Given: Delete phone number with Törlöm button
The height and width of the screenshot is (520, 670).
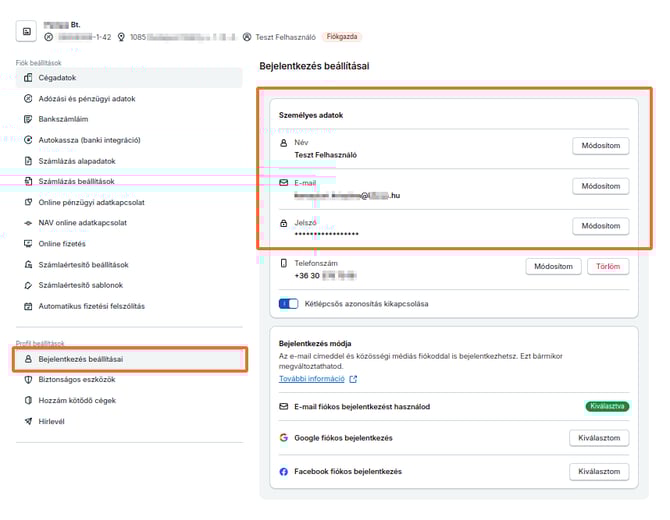Looking at the screenshot, I should click(609, 267).
